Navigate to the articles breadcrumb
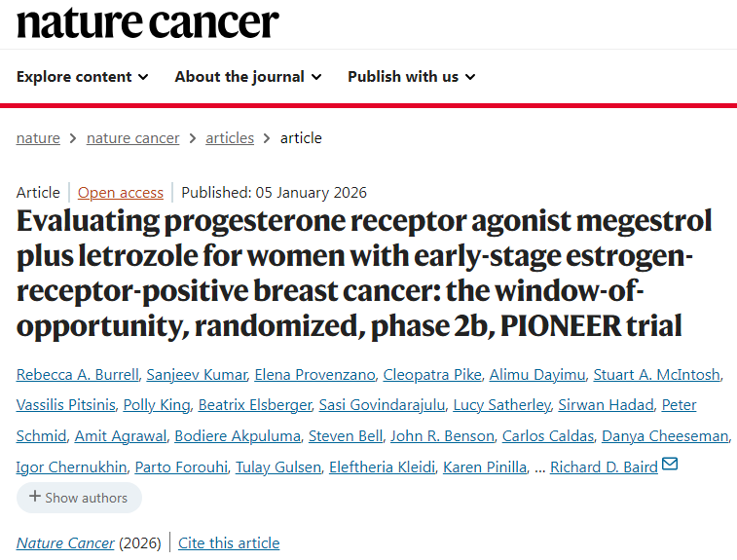This screenshot has height=560, width=737. click(x=230, y=138)
